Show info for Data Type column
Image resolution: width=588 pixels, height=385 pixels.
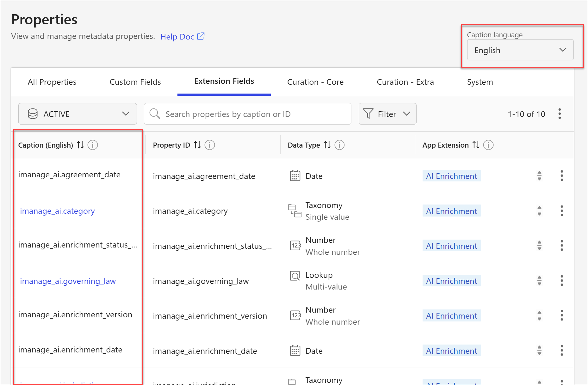coord(339,145)
